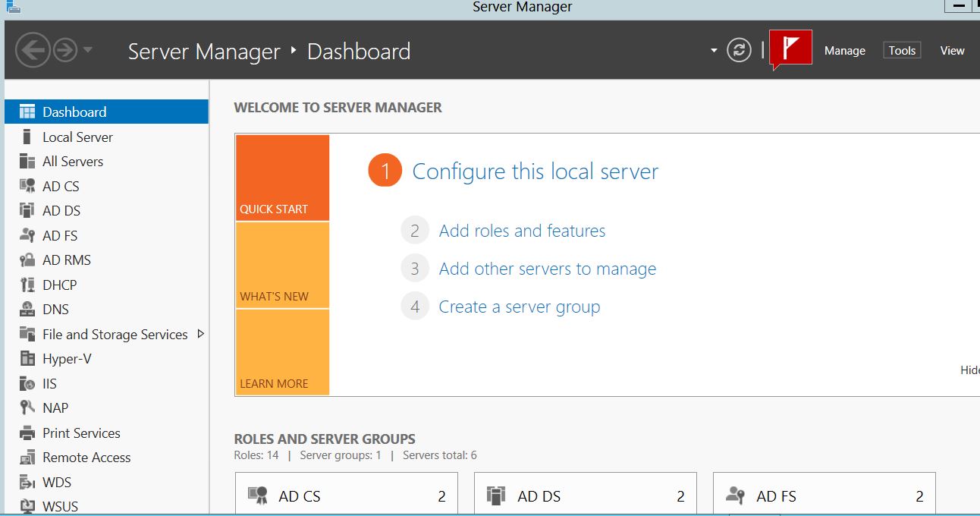Screen dimensions: 980x516
Task: Select the Hyper-V icon in the sidebar
Action: point(27,359)
